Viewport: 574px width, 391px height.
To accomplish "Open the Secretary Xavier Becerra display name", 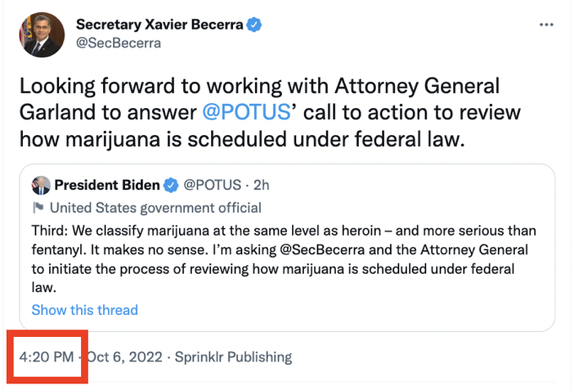I will 160,25.
